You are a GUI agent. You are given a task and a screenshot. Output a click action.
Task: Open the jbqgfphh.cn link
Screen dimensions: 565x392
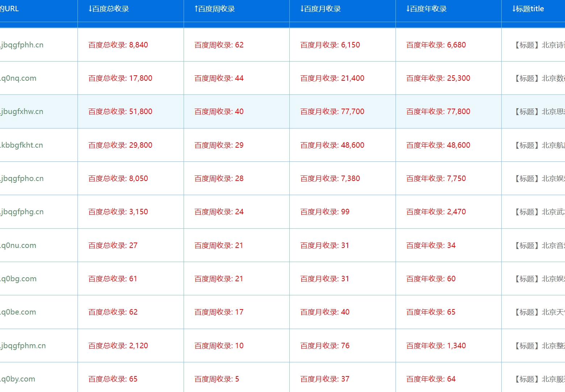click(22, 45)
